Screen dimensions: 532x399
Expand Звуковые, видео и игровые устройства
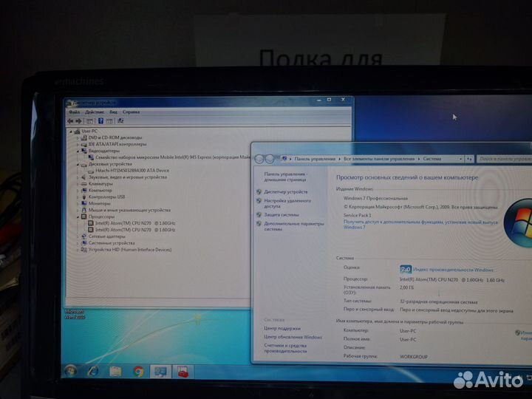coord(78,177)
